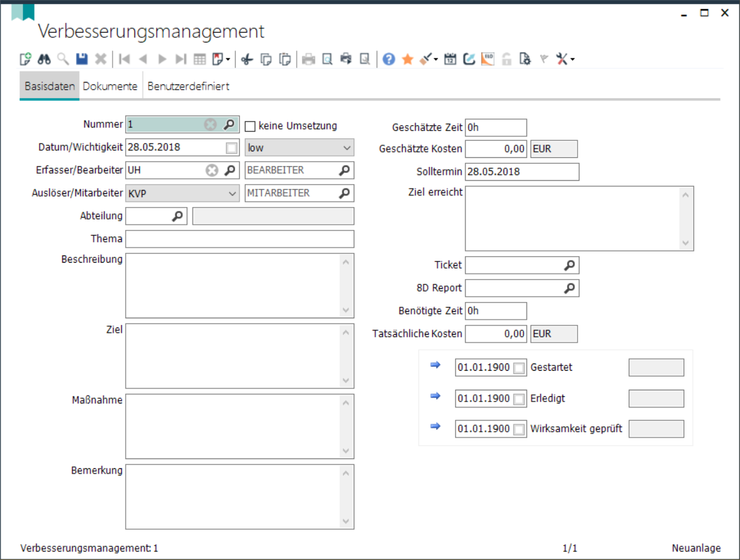Open the help question mark icon
The image size is (740, 560).
tap(389, 59)
